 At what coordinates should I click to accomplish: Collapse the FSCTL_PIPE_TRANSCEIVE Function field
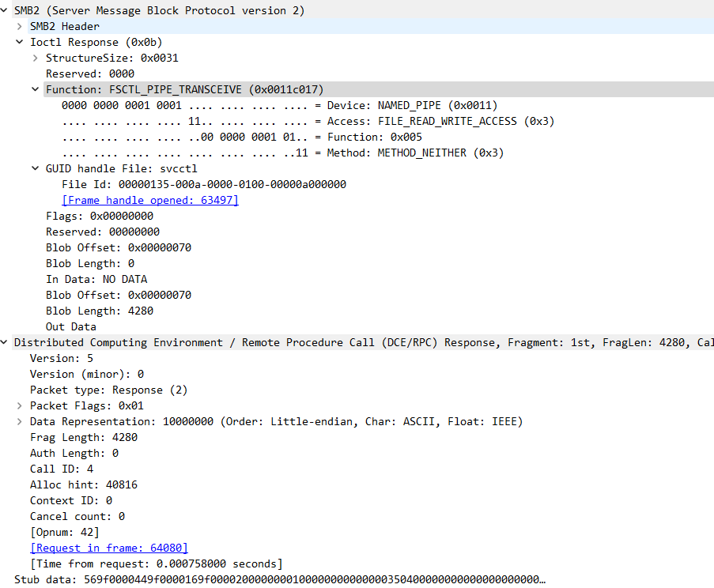tap(35, 89)
